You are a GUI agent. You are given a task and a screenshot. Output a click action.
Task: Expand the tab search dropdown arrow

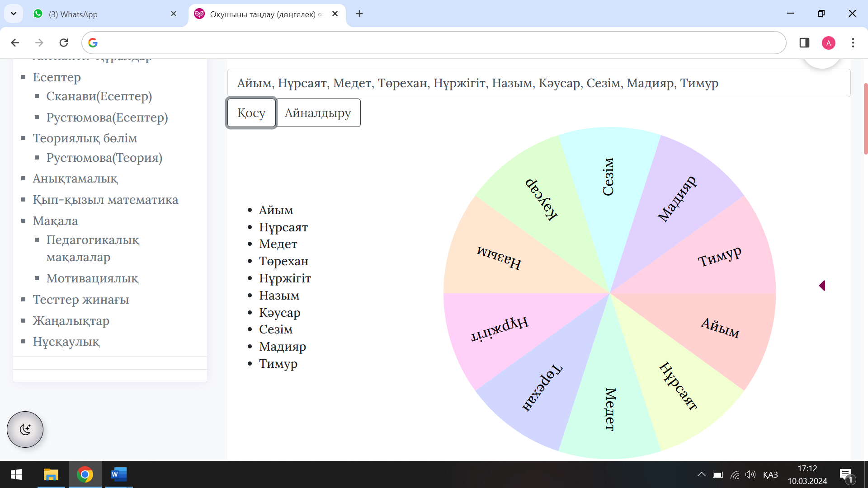click(x=14, y=14)
